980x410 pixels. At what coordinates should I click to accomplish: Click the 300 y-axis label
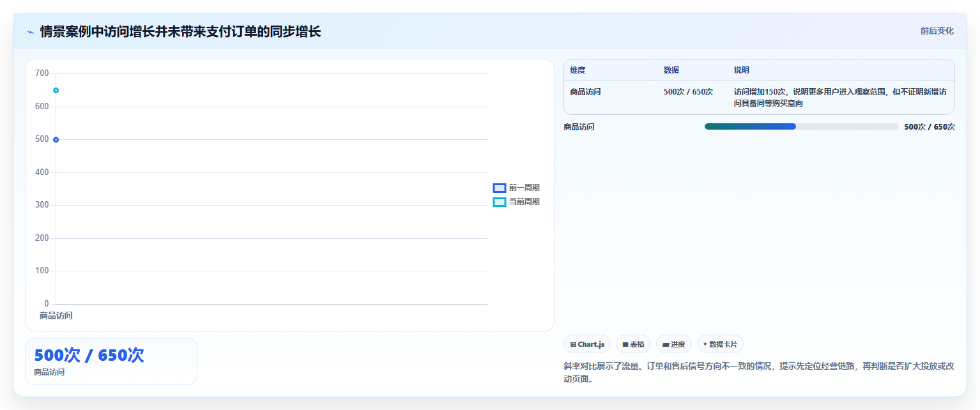click(42, 205)
